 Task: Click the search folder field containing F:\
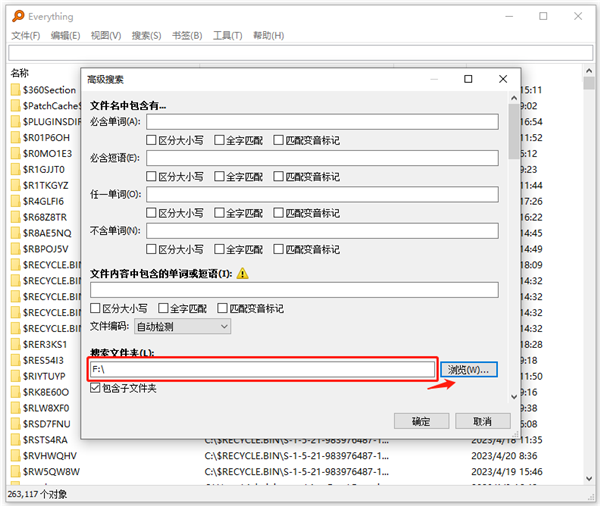point(262,369)
